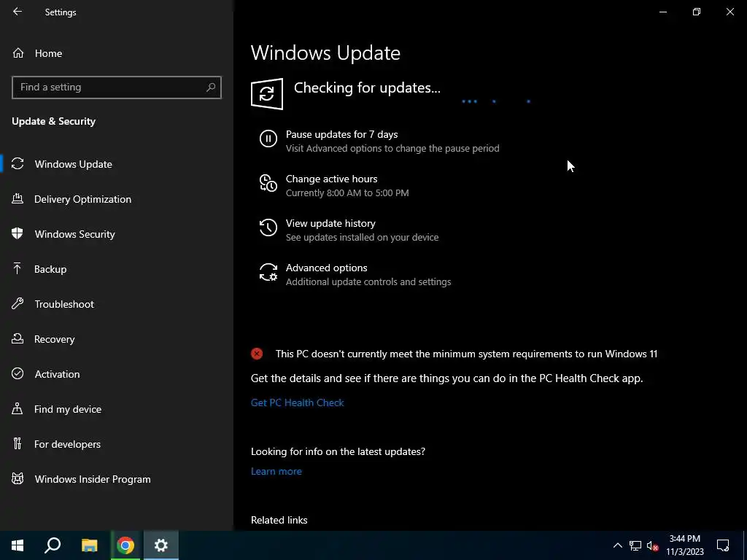Image resolution: width=747 pixels, height=560 pixels.
Task: Click the large update status refresh icon
Action: (267, 94)
